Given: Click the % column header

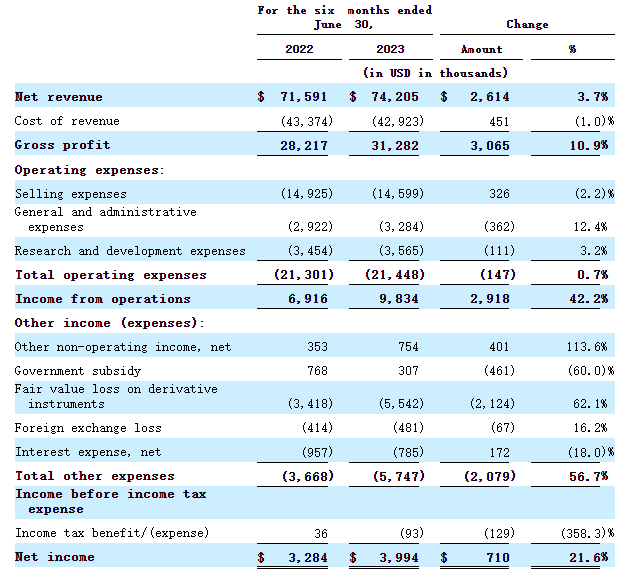Looking at the screenshot, I should point(572,49).
